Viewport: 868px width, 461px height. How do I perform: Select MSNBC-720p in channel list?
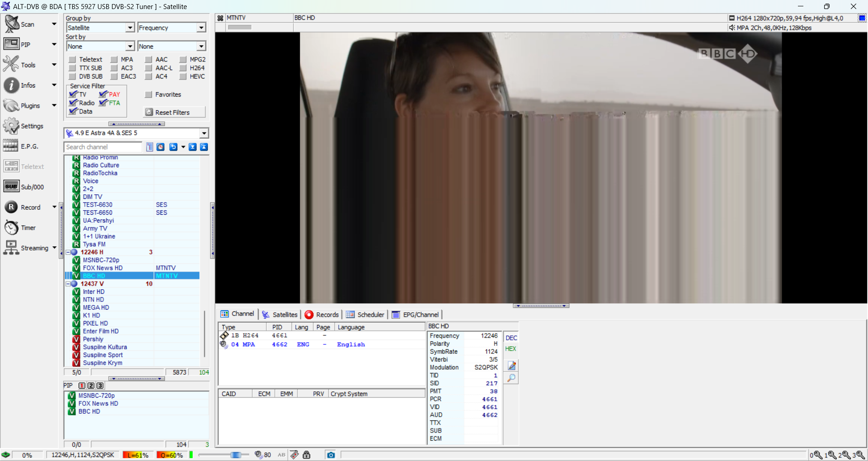(x=101, y=260)
